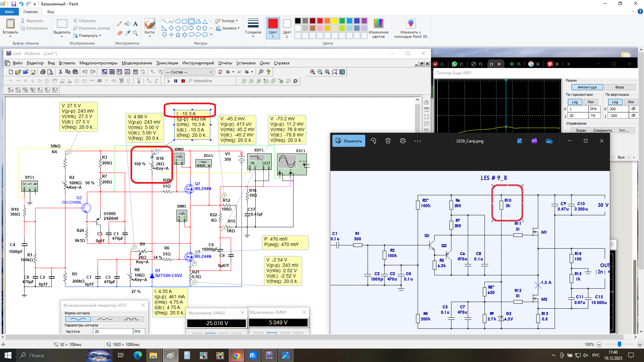Click the Multisim Help question mark icon
The width and height of the screenshot is (644, 362).
click(x=268, y=72)
